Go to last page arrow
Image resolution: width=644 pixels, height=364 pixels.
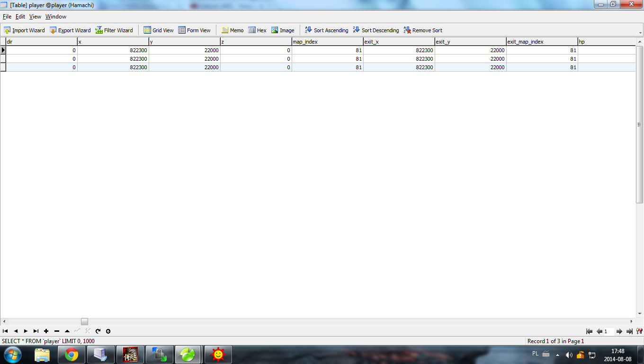click(x=629, y=331)
